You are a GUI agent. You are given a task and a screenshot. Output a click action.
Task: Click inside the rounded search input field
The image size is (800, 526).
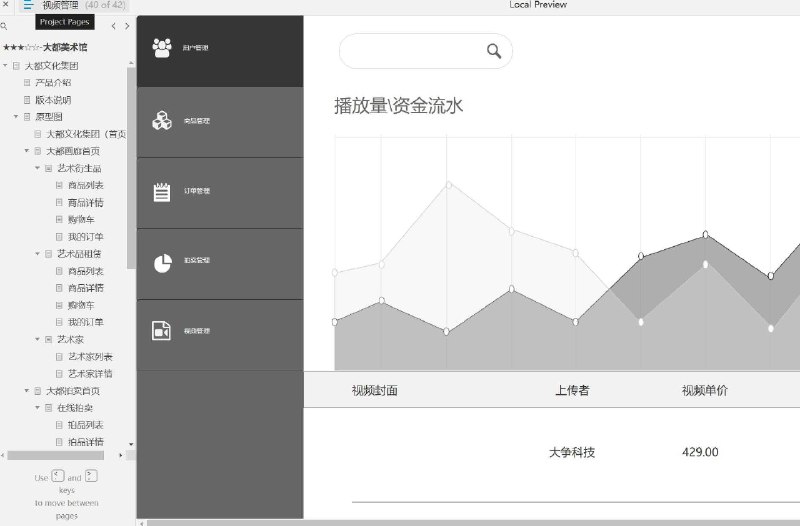(x=426, y=51)
